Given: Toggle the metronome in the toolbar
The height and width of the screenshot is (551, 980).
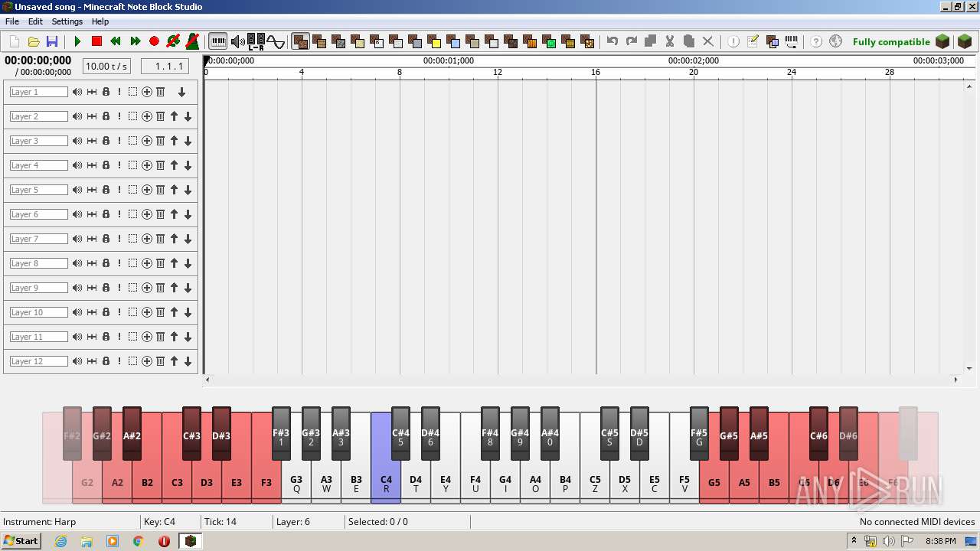Looking at the screenshot, I should pyautogui.click(x=192, y=41).
